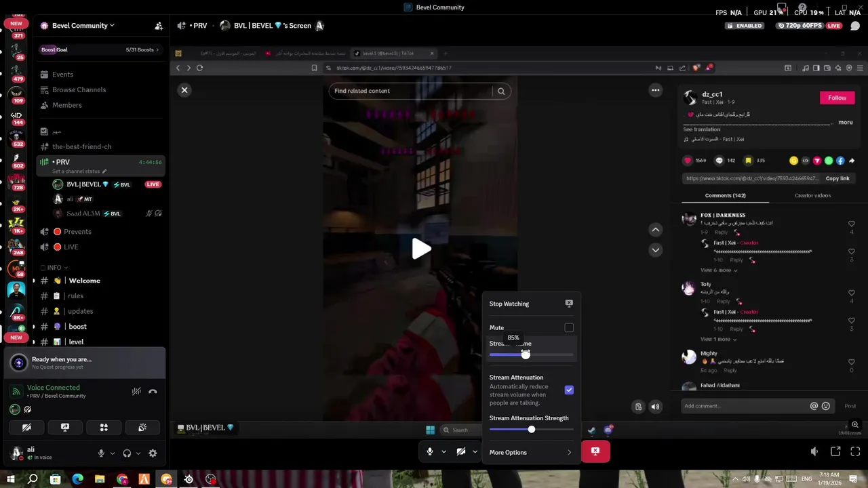Open headphone options chevron in user panel
The width and height of the screenshot is (868, 488).
(x=138, y=453)
